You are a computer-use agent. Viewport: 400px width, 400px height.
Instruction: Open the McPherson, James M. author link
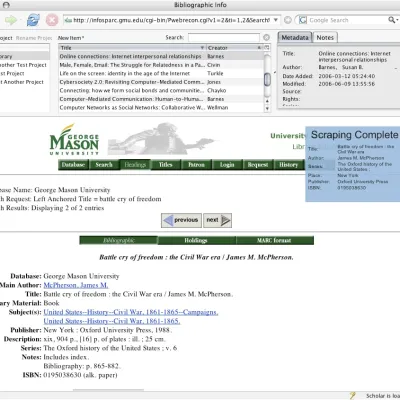click(x=76, y=285)
